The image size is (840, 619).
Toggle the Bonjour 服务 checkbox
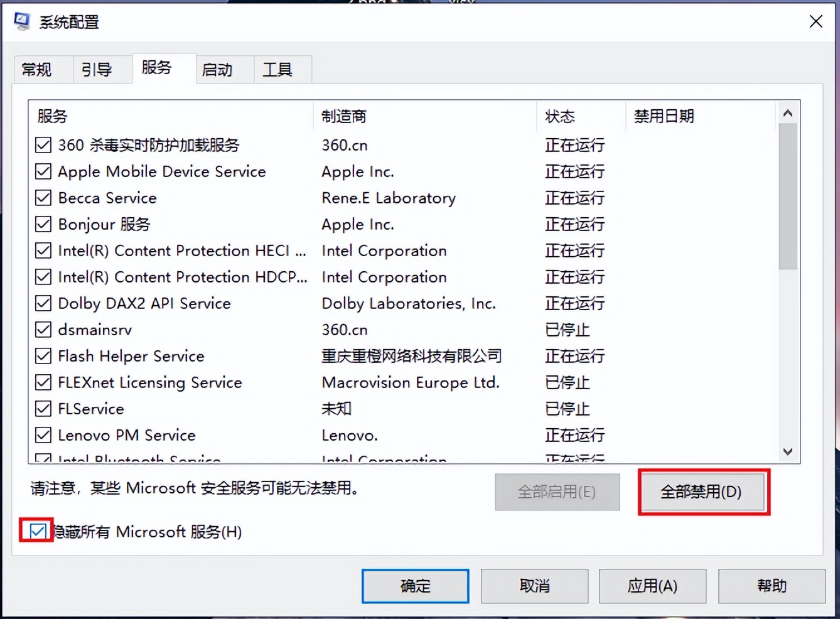coord(43,224)
